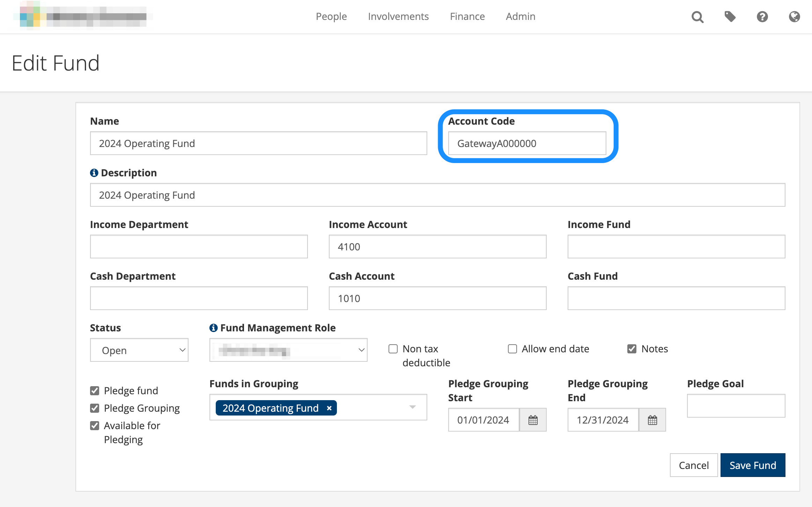812x507 pixels.
Task: Click the Fund Management Role info icon
Action: (x=213, y=328)
